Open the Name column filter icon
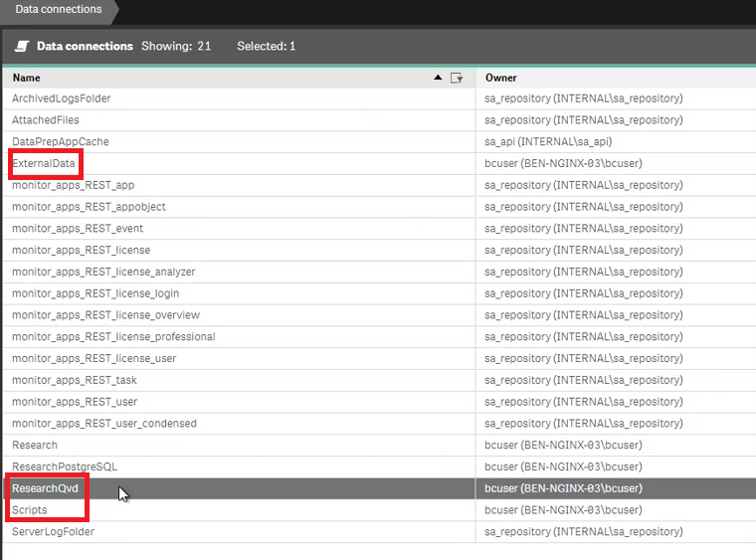This screenshot has height=560, width=756. (457, 78)
